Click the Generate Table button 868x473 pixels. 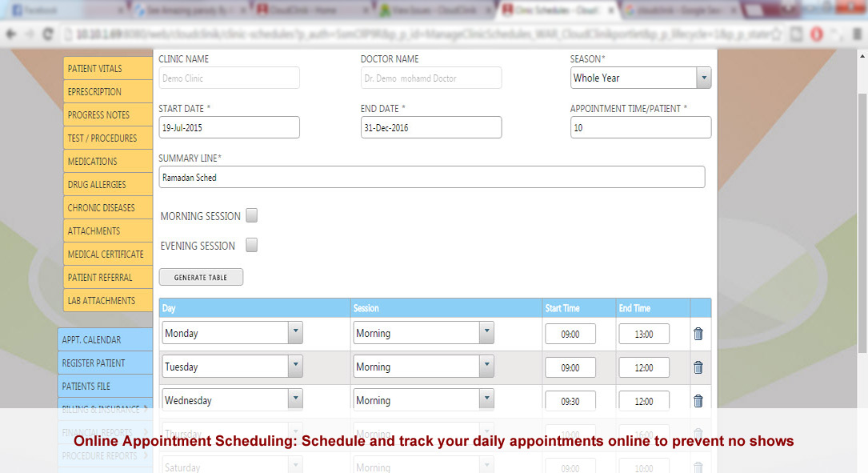coord(201,278)
